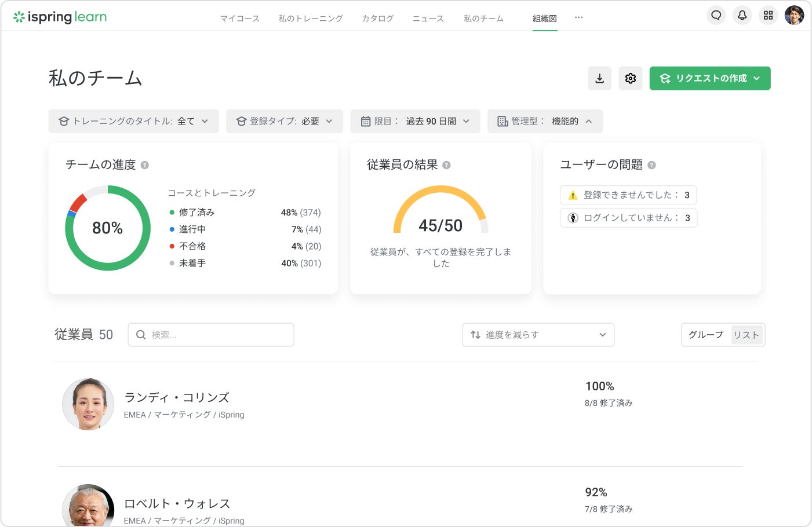Screen dimensions: 812x527
Task: Collapse the 管理型 filter dropdown
Action: (x=545, y=121)
